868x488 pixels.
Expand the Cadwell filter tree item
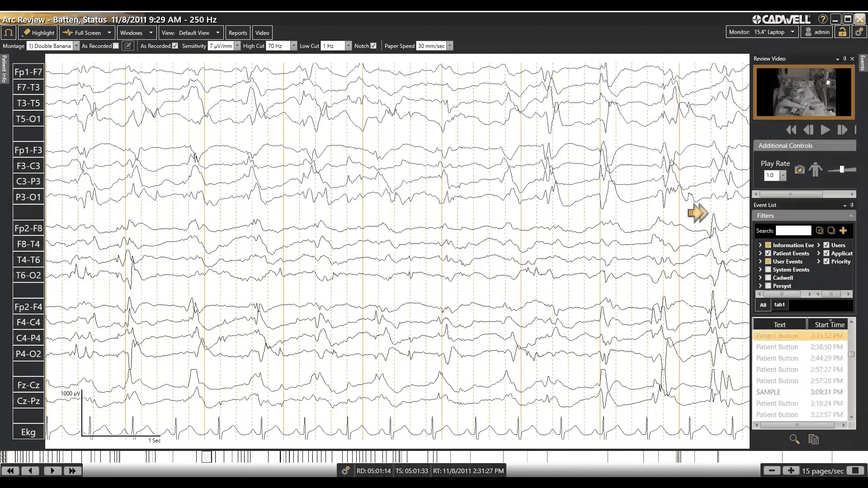click(x=760, y=277)
